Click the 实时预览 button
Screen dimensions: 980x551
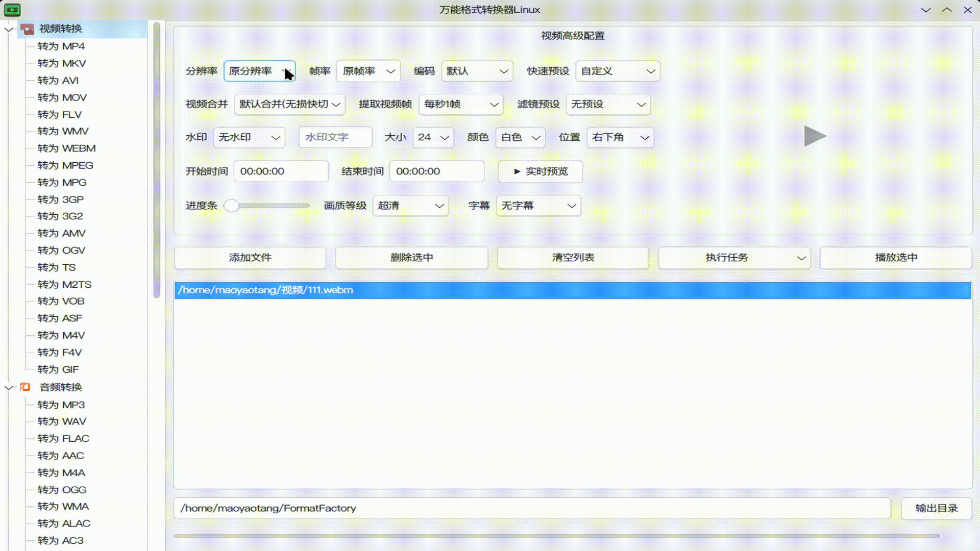pos(540,172)
